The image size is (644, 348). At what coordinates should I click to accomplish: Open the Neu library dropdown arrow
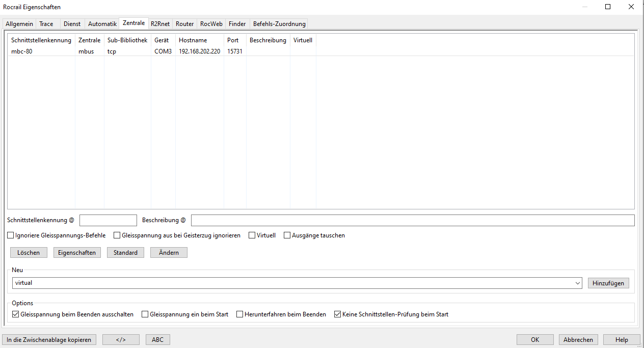point(577,283)
